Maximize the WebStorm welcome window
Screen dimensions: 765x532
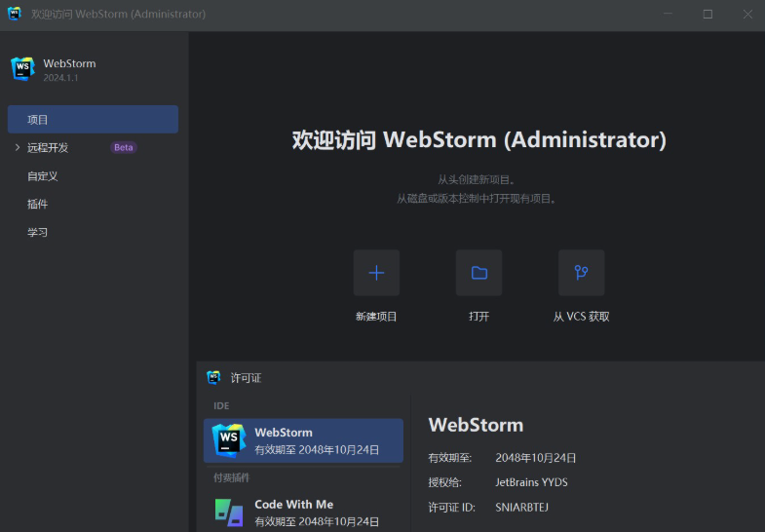(x=708, y=15)
